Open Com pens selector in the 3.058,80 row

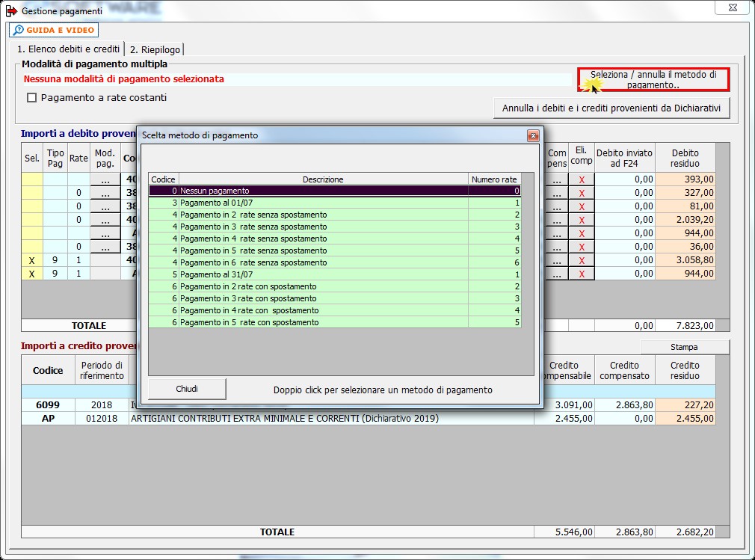tap(557, 260)
